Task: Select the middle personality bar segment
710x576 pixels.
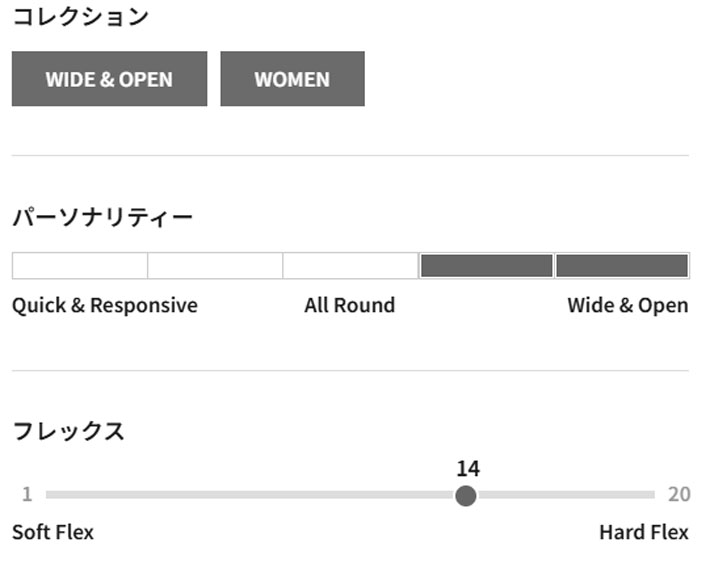Action: tap(350, 266)
